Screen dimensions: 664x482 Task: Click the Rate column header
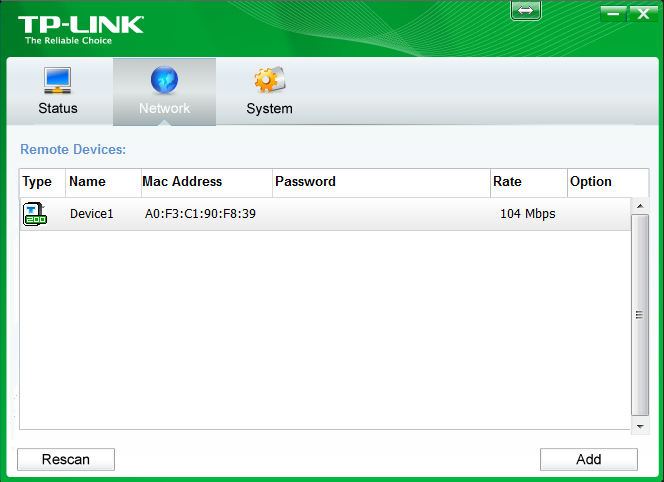(528, 182)
